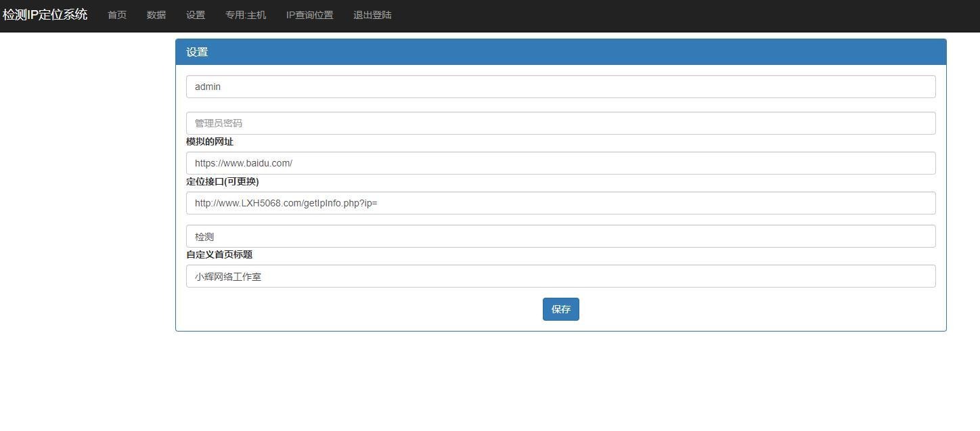Click blank white area below settings panel

pyautogui.click(x=560, y=382)
